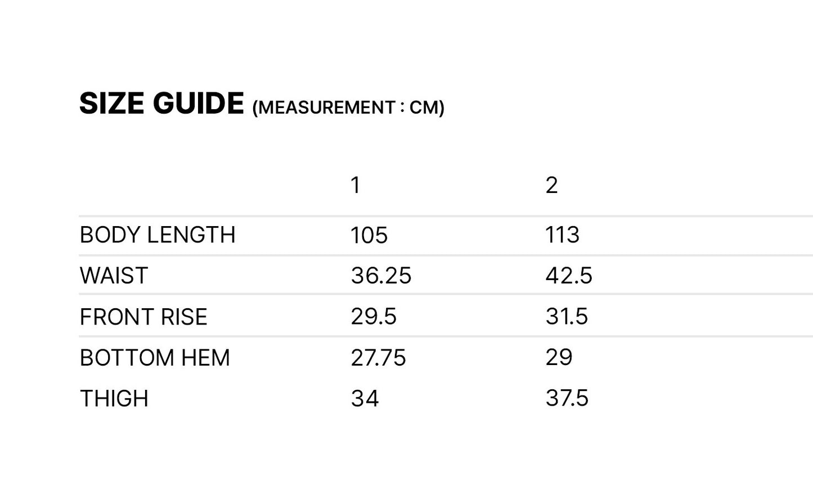Choose front rise value 29.5
This screenshot has height=504, width=813.
(x=374, y=317)
